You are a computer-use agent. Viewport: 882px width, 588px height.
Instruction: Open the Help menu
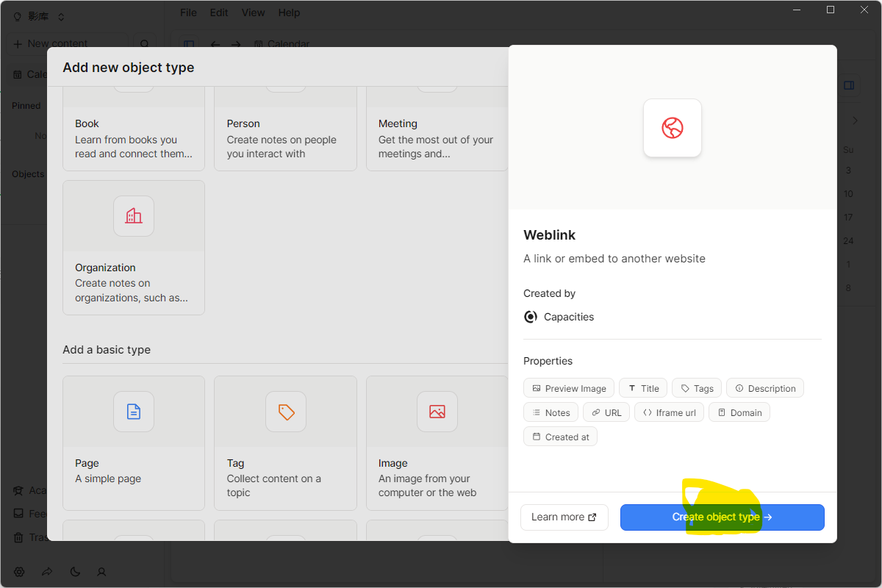(x=289, y=12)
